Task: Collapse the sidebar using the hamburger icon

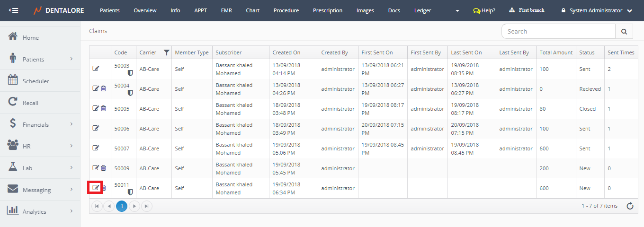Action: tap(14, 10)
